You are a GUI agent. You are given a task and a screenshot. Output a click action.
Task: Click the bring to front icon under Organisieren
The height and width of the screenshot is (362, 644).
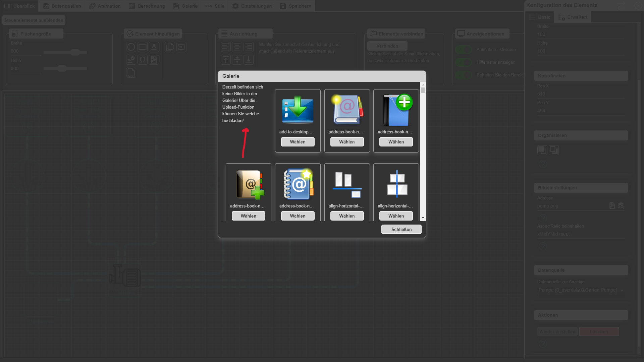coord(542,150)
